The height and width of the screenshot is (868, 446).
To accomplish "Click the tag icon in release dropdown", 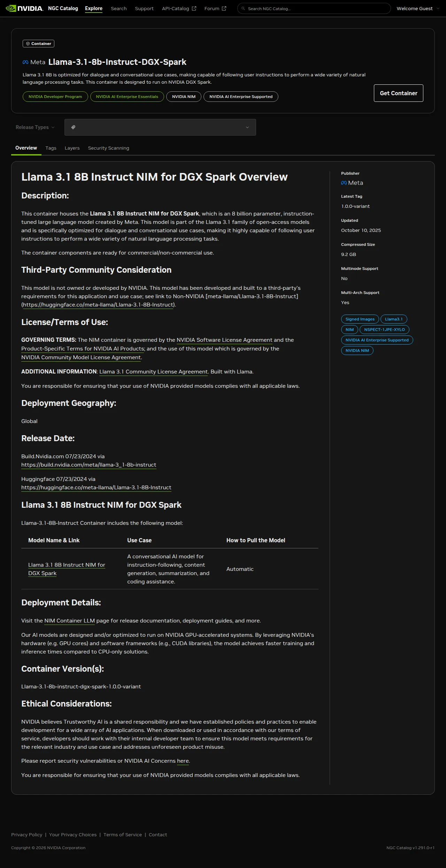I will click(73, 127).
